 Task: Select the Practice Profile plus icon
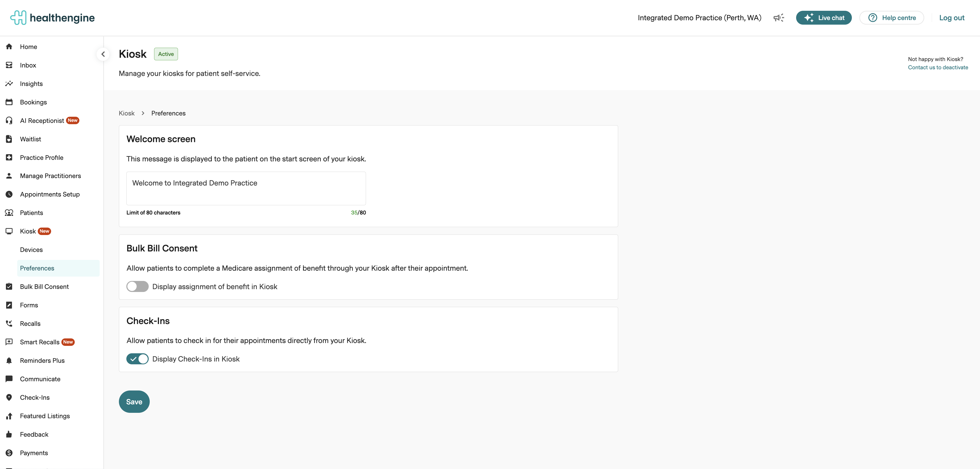point(9,157)
